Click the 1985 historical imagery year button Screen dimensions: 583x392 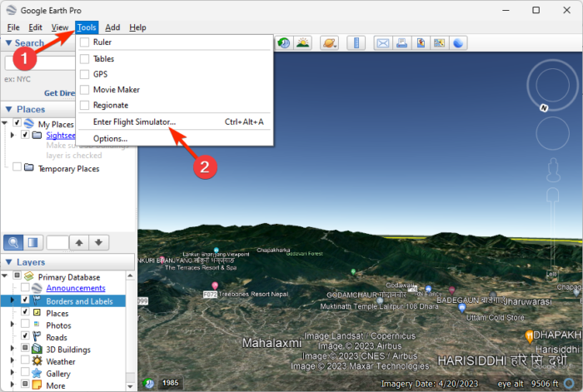pyautogui.click(x=170, y=383)
